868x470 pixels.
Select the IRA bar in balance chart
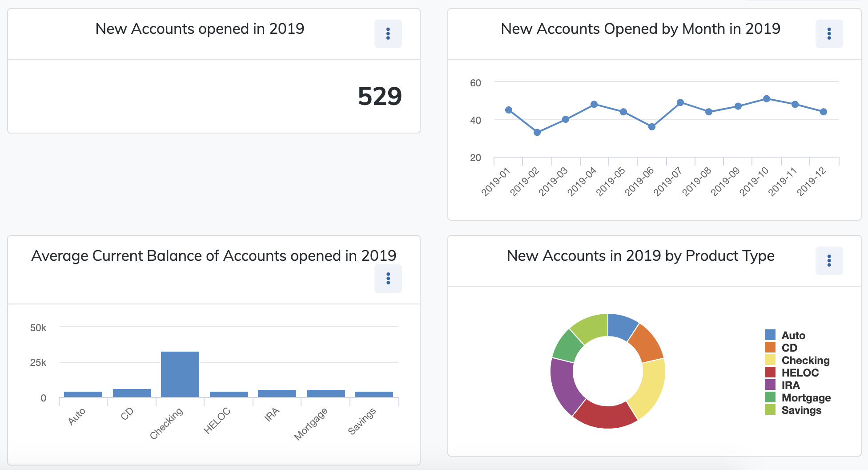pyautogui.click(x=277, y=393)
